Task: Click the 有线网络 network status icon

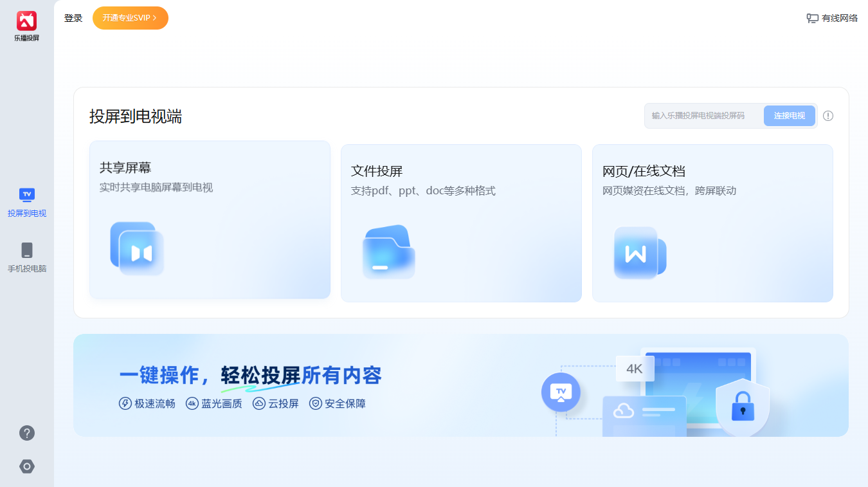Action: pos(813,18)
